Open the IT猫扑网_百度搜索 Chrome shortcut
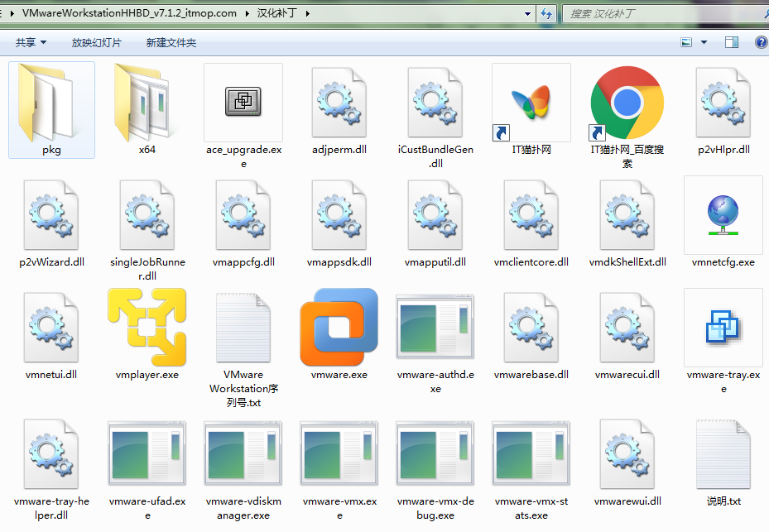769x532 pixels. (x=627, y=102)
